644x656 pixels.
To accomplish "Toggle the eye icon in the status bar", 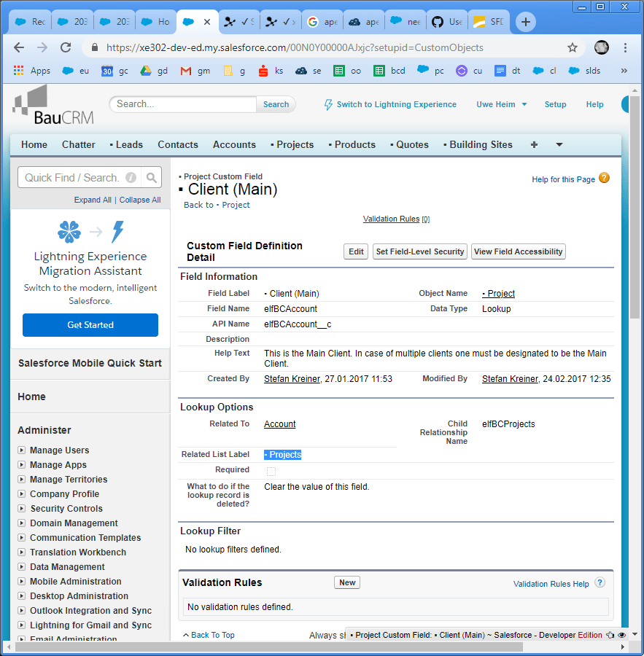I will tap(621, 635).
